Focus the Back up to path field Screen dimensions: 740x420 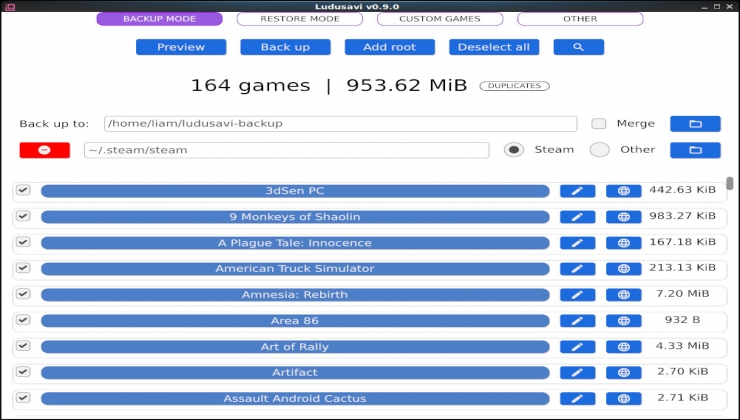click(340, 124)
